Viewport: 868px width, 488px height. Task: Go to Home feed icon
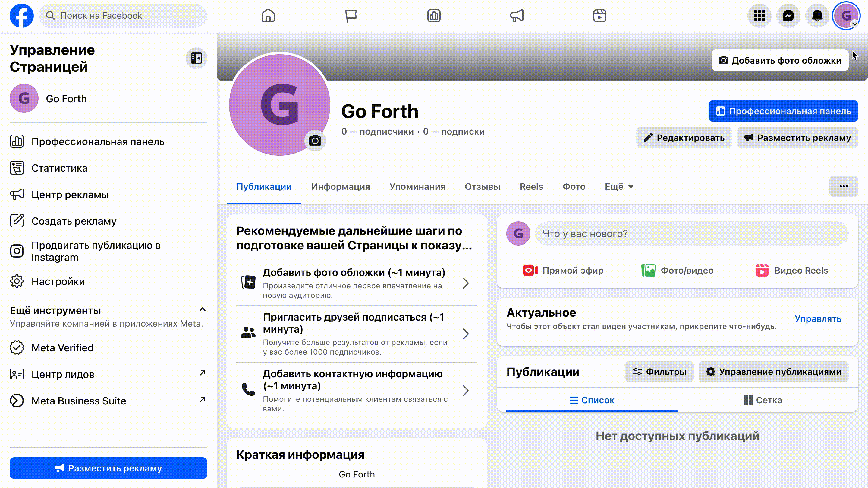pos(268,16)
